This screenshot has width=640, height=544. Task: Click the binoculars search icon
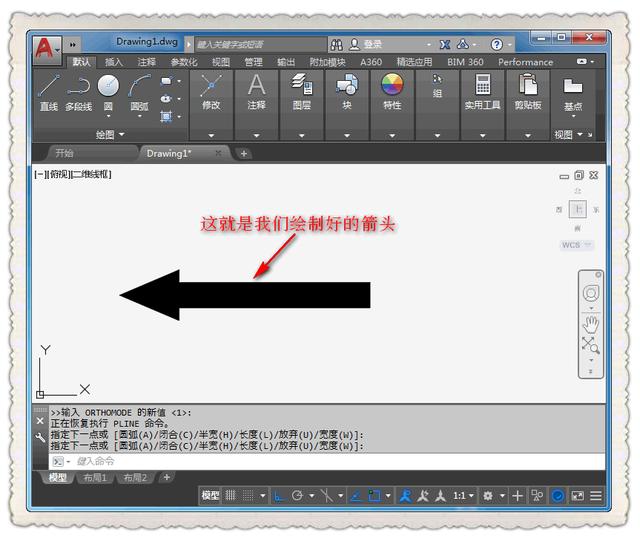click(x=336, y=45)
